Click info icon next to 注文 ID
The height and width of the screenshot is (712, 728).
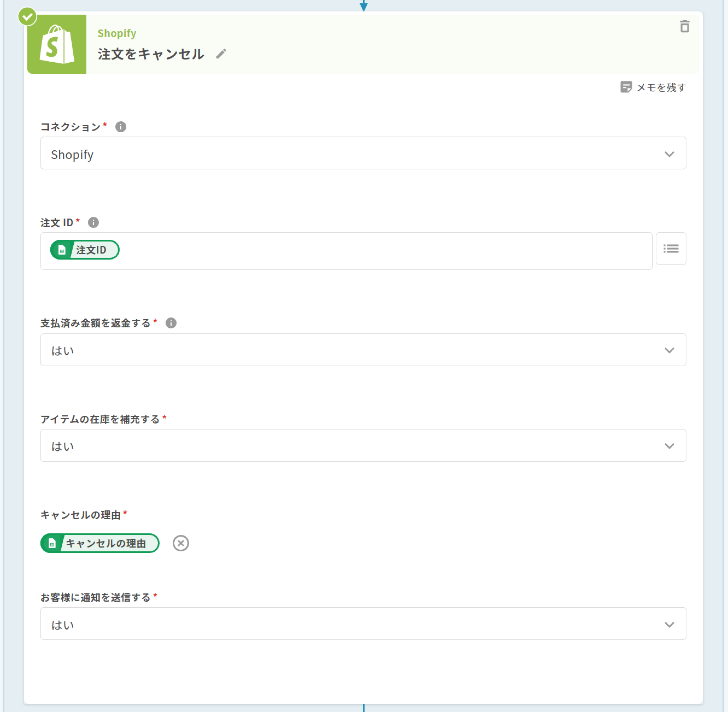93,222
